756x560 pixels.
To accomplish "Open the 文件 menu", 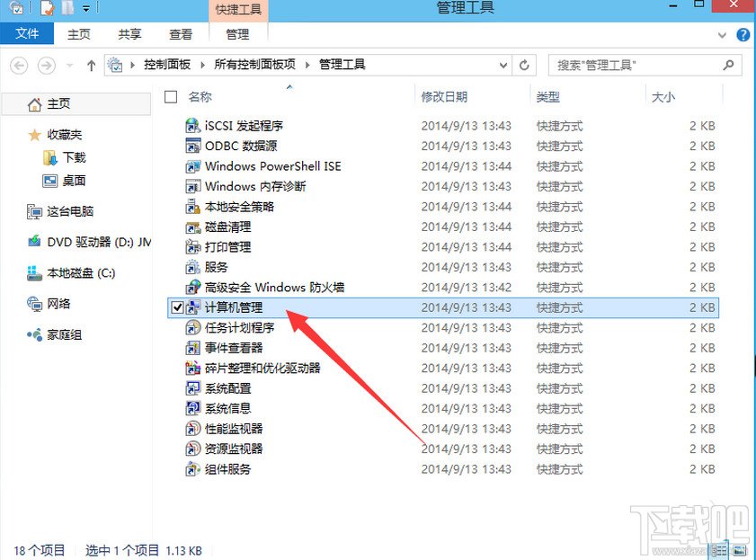I will [27, 34].
